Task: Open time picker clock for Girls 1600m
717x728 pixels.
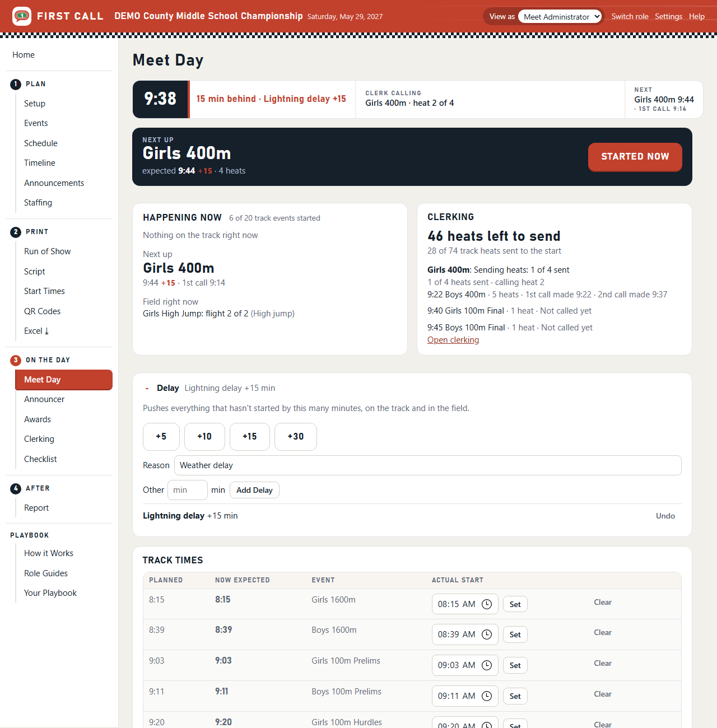Action: (487, 604)
